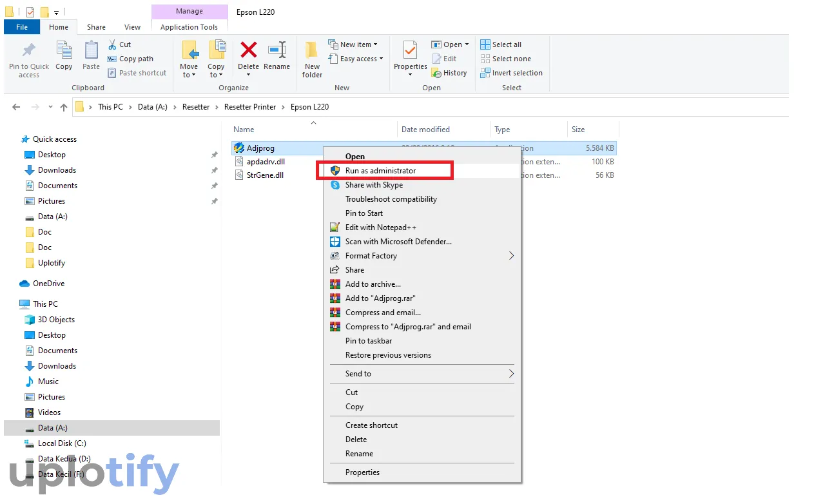The height and width of the screenshot is (504, 825).
Task: Open the quick access toolbar dropdown arrow
Action: [x=57, y=12]
